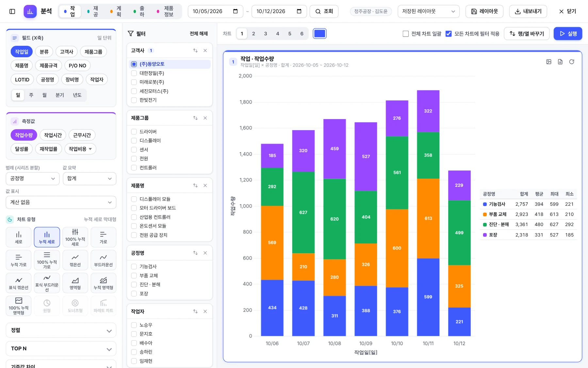Choose the 세로 vertical bar chart type
588x368 pixels.
click(x=19, y=237)
